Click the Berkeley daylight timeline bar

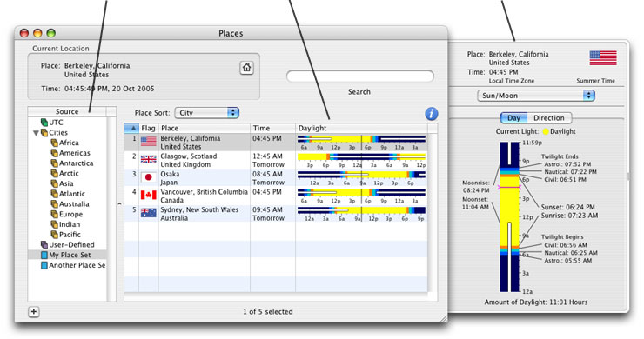[x=361, y=140]
